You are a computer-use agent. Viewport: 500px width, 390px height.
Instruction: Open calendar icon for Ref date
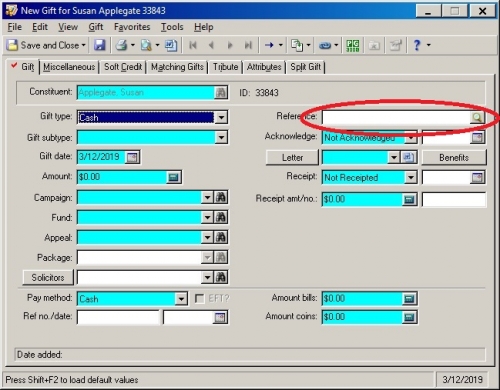[x=220, y=317]
